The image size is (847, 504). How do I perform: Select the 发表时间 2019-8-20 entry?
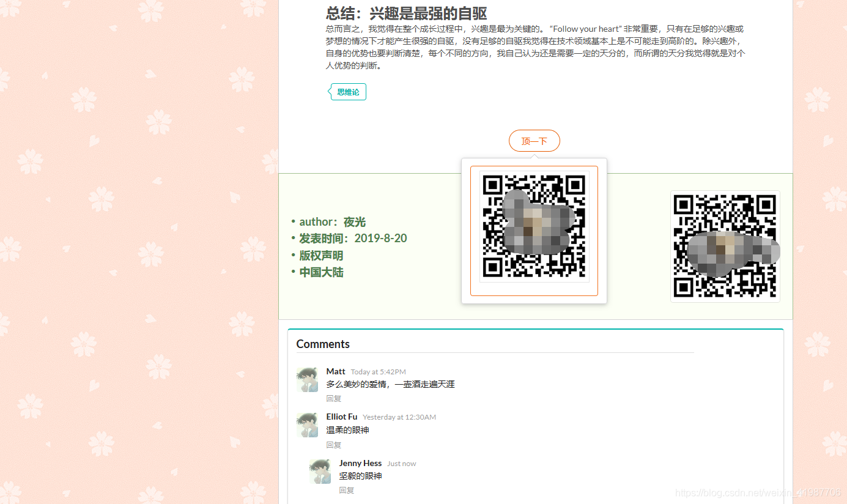click(353, 239)
